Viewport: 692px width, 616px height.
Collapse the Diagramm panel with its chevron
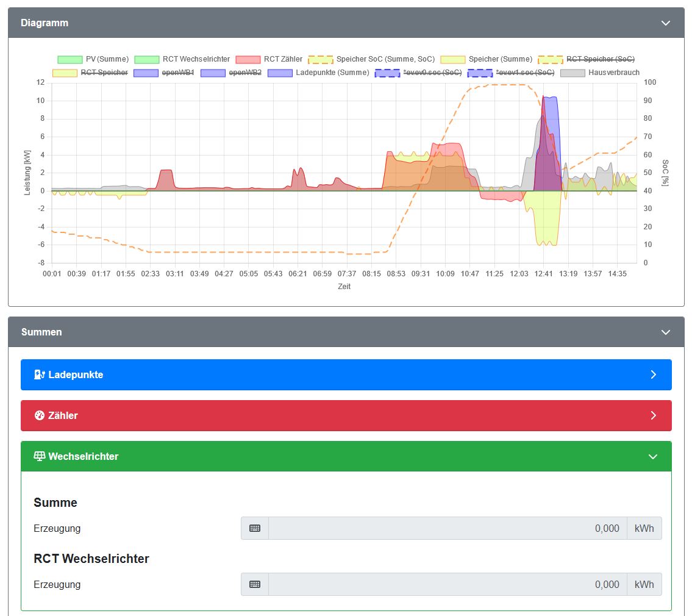(665, 23)
